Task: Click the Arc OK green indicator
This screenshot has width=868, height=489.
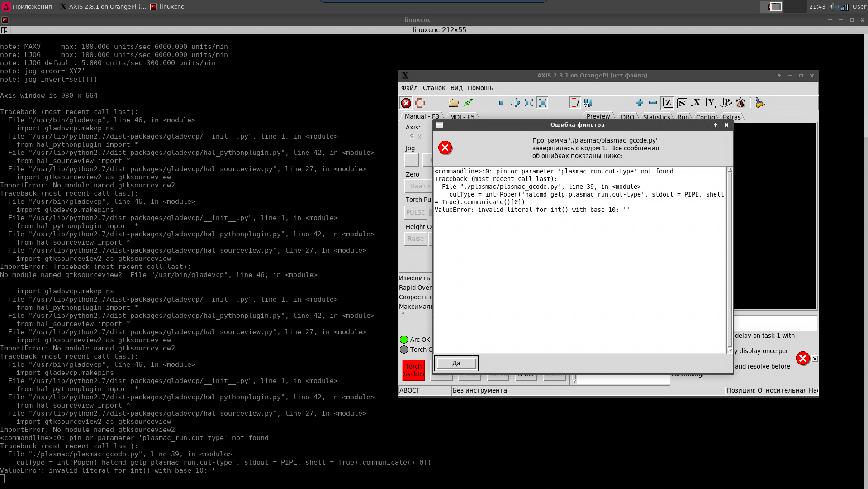Action: (404, 340)
